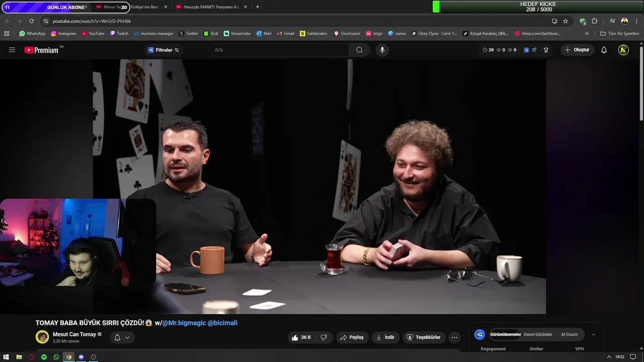
Task: Open Spotify from the taskbar
Action: [x=44, y=357]
